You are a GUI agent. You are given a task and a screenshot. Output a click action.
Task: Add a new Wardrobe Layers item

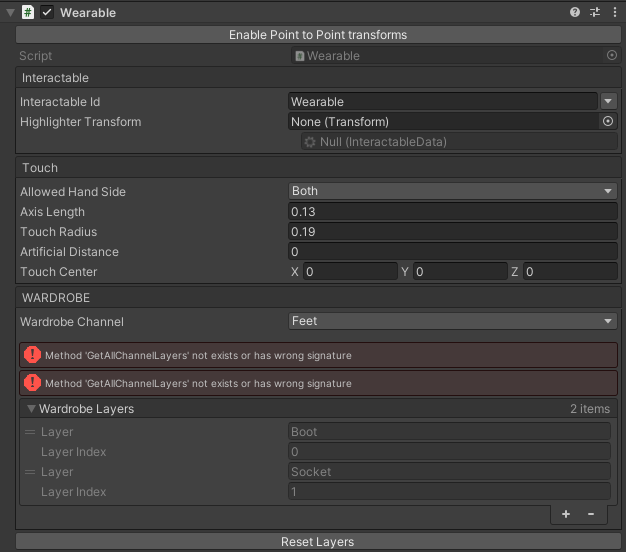pyautogui.click(x=566, y=514)
